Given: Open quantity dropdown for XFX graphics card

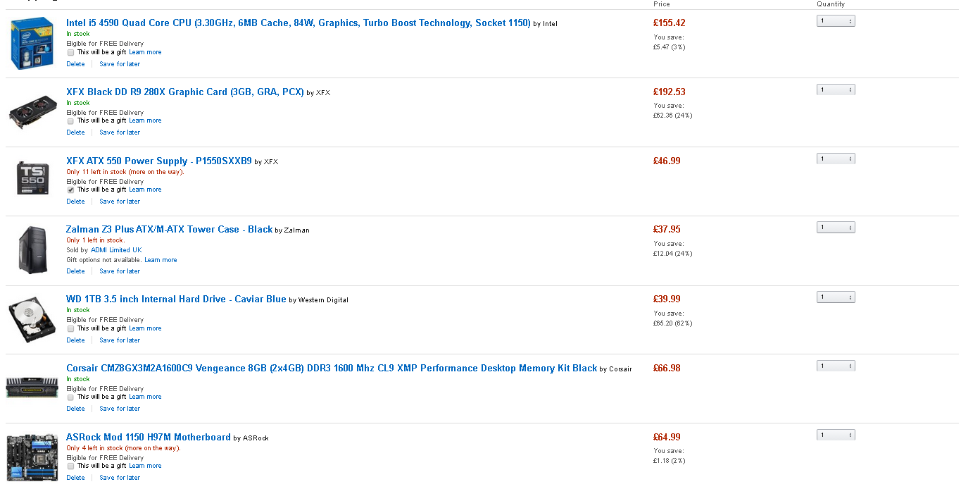Looking at the screenshot, I should click(836, 89).
